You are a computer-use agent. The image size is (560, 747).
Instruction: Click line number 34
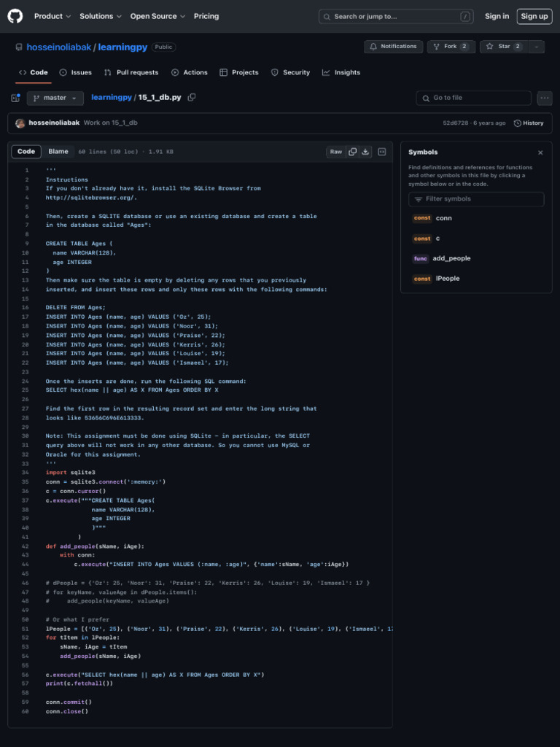tap(25, 473)
